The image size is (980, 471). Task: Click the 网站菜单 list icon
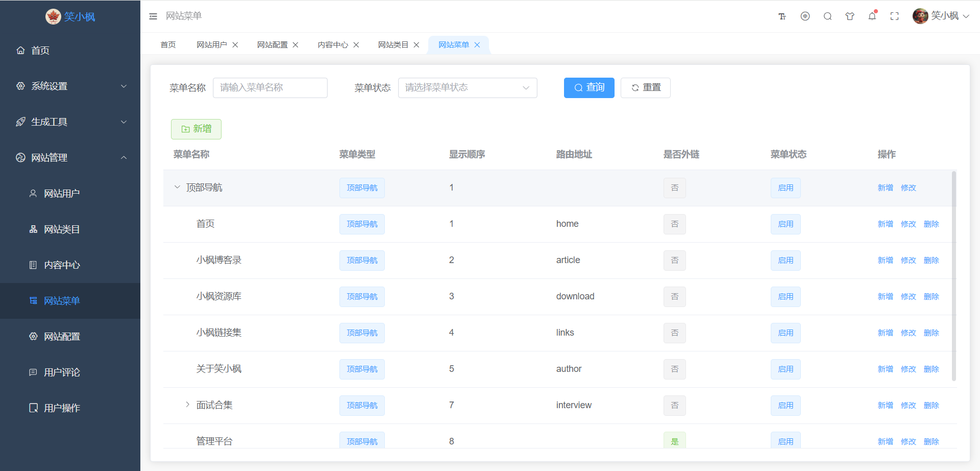33,300
